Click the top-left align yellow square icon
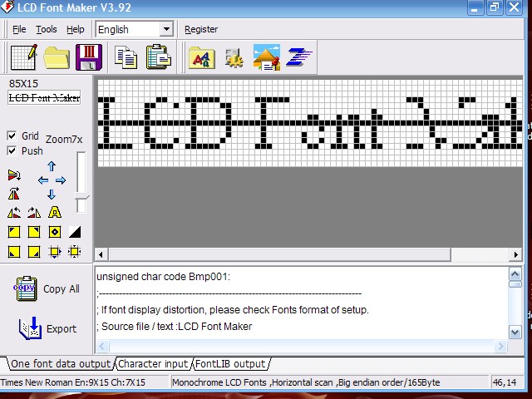Screen dimensions: 532x399 coord(14,232)
